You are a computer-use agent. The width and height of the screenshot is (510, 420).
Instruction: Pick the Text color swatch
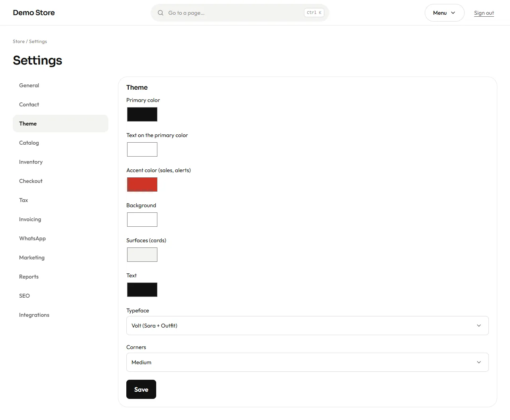click(x=142, y=290)
